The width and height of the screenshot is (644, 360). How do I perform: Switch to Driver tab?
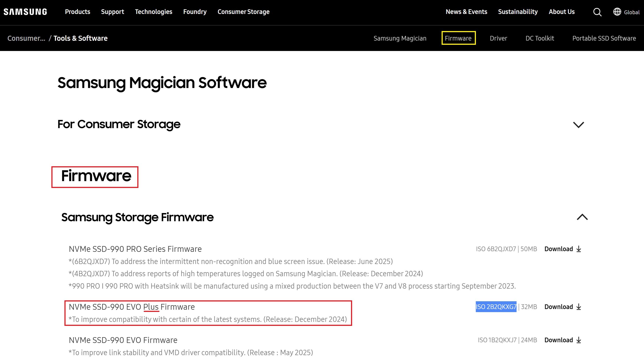pyautogui.click(x=498, y=38)
